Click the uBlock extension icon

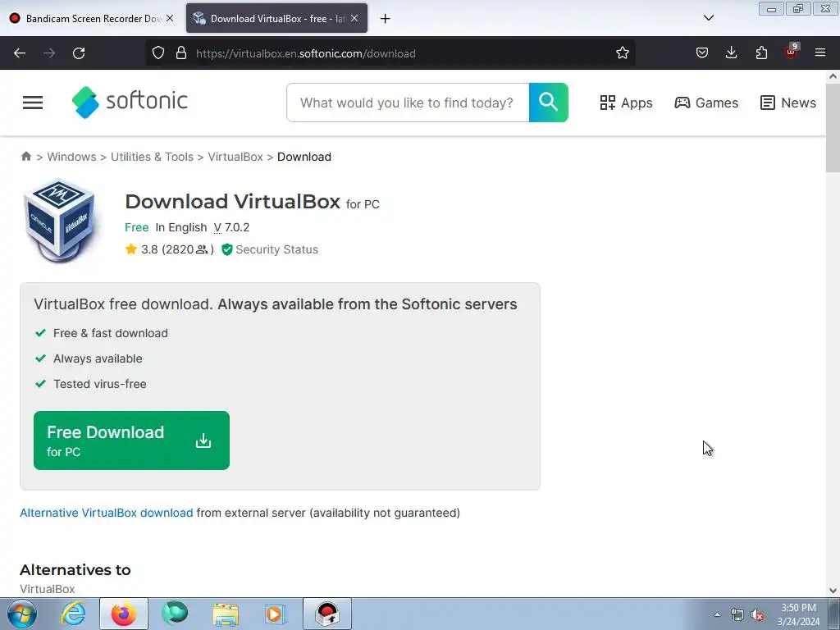[x=792, y=52]
